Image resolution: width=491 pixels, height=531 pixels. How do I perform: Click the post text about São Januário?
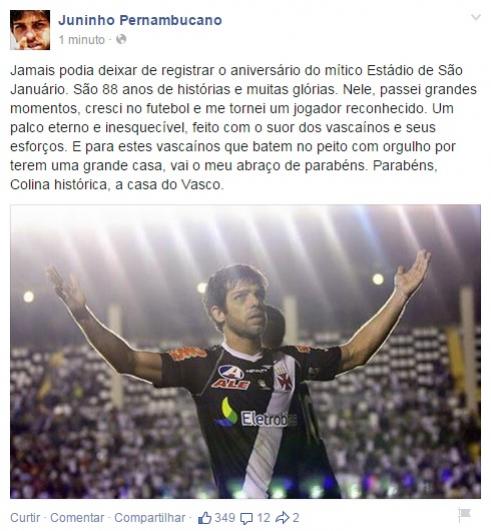[x=243, y=127]
